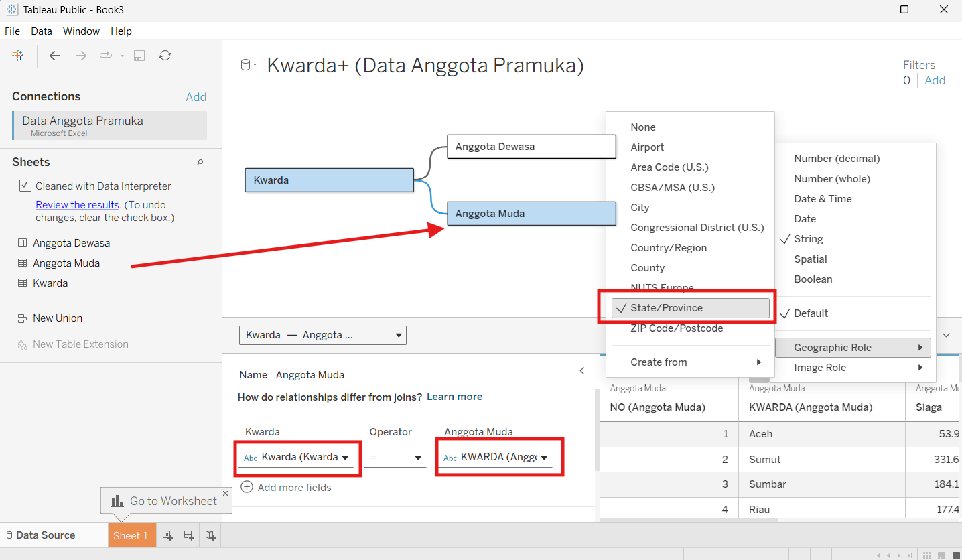Click the table icon beside Kwarda sheet

23,283
